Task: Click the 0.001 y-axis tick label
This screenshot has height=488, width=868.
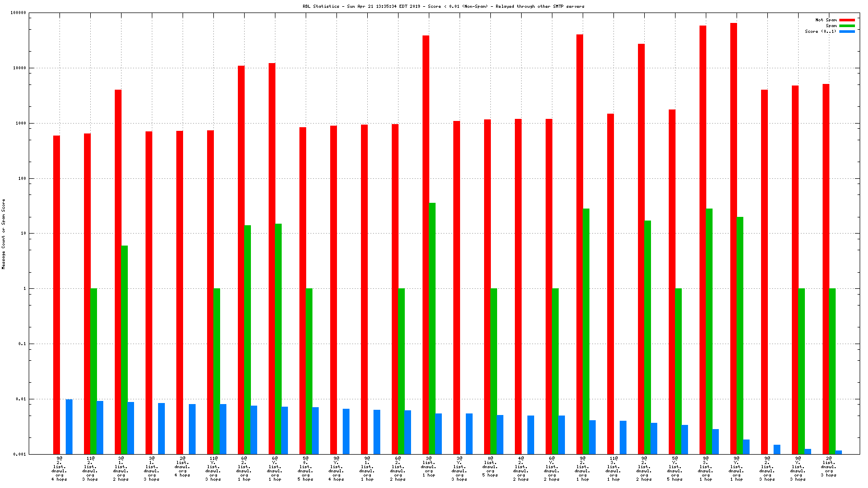Action: 20,454
